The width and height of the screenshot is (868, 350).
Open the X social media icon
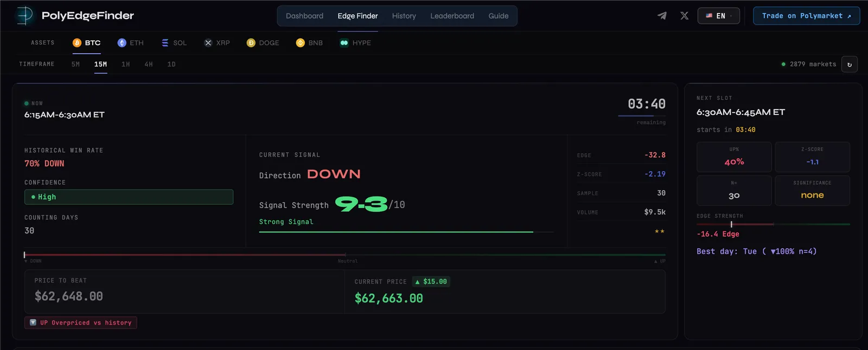(x=685, y=16)
